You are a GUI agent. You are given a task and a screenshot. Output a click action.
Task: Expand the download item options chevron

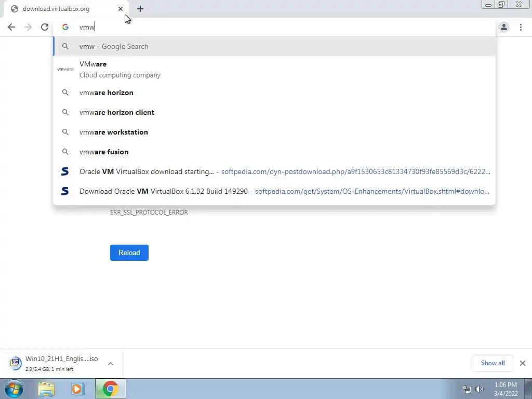111,363
